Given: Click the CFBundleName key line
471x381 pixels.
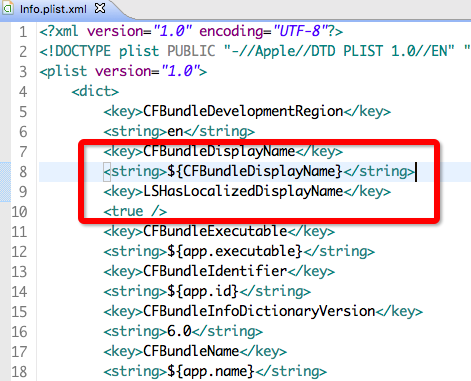Looking at the screenshot, I should [x=195, y=351].
